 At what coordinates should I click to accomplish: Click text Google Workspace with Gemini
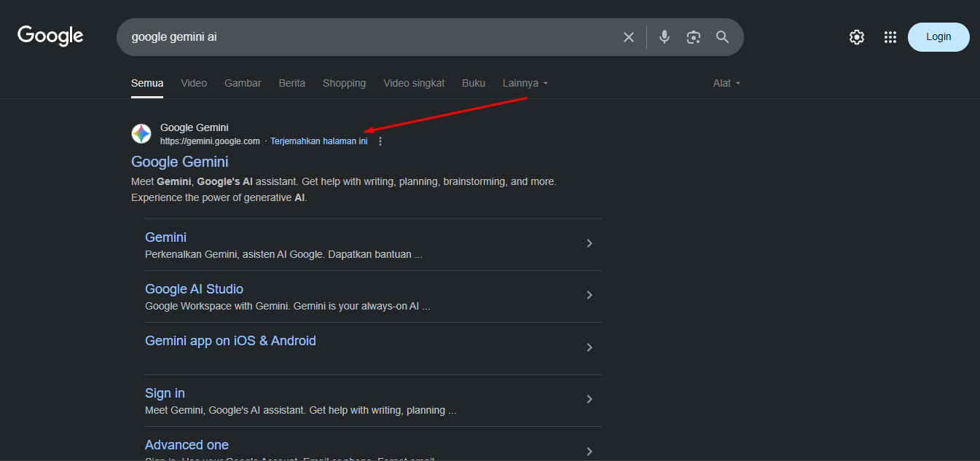coord(218,307)
